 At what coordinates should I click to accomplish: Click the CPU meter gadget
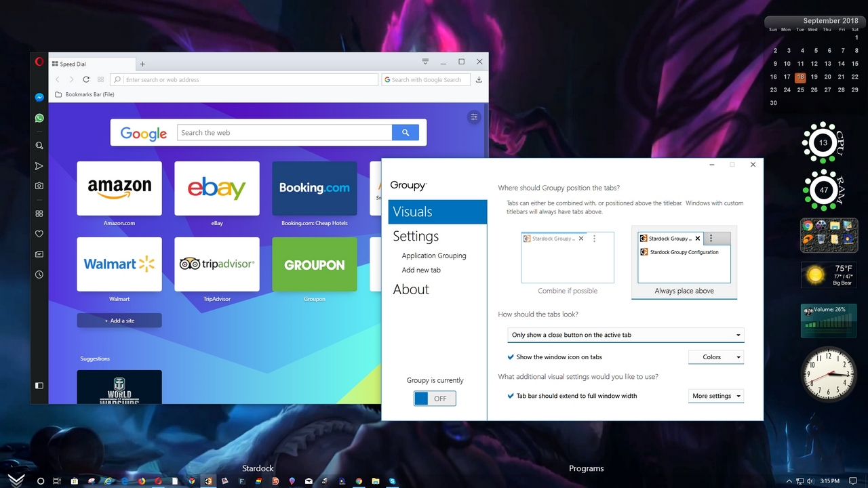[823, 143]
